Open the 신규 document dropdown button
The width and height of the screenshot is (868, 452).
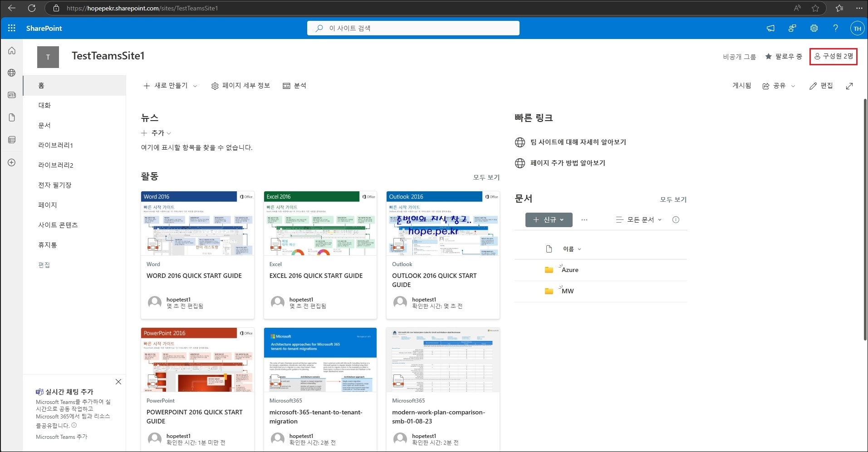coord(549,220)
